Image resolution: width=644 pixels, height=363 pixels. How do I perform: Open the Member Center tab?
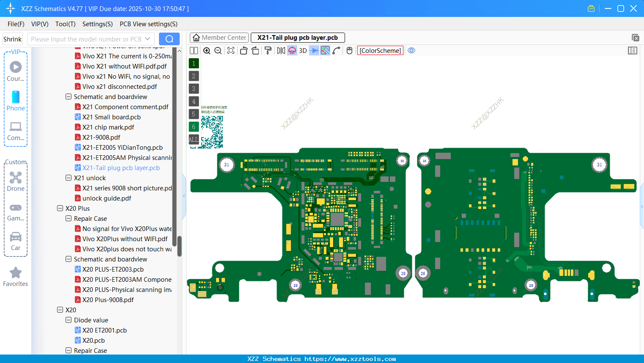point(219,38)
